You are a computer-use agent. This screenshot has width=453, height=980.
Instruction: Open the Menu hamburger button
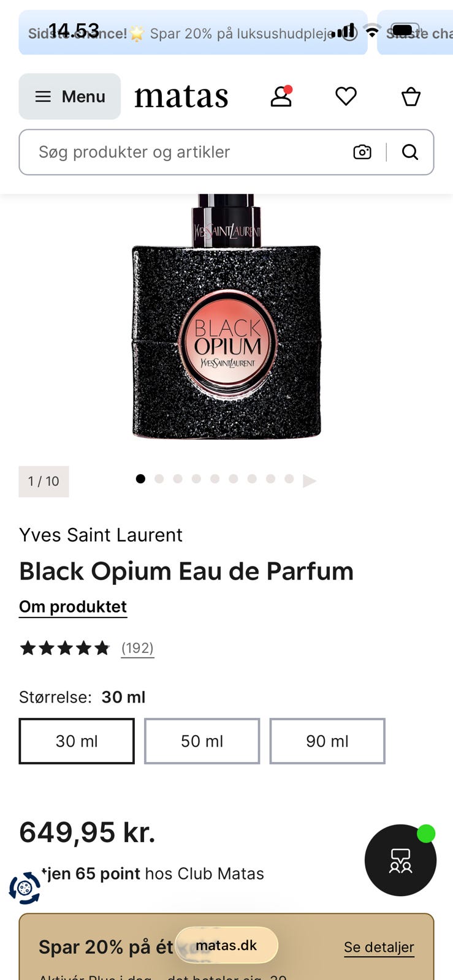point(70,96)
